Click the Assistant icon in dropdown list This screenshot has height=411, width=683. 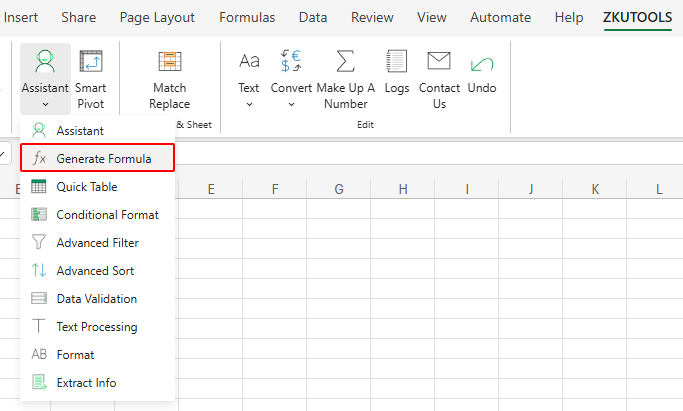[x=39, y=130]
